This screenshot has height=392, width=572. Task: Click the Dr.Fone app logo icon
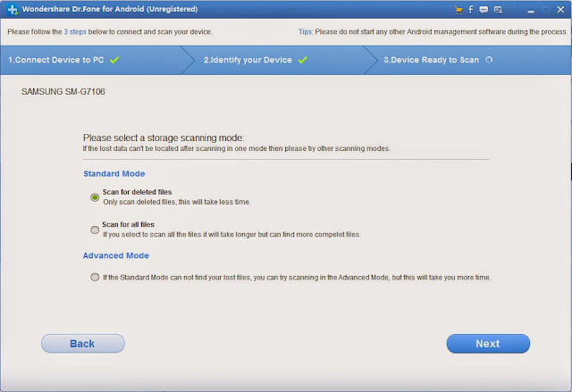coord(13,10)
